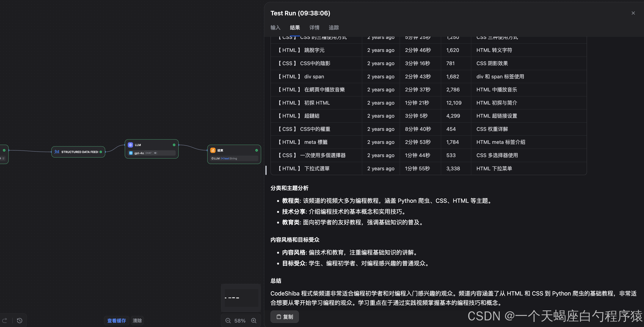The image size is (644, 327).
Task: Open run history via the clock icon
Action: (19, 320)
